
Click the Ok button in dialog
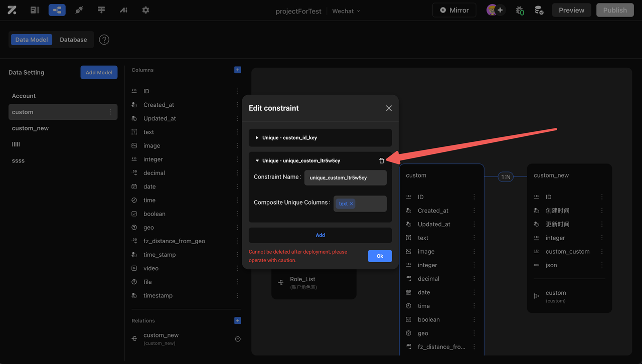click(380, 256)
